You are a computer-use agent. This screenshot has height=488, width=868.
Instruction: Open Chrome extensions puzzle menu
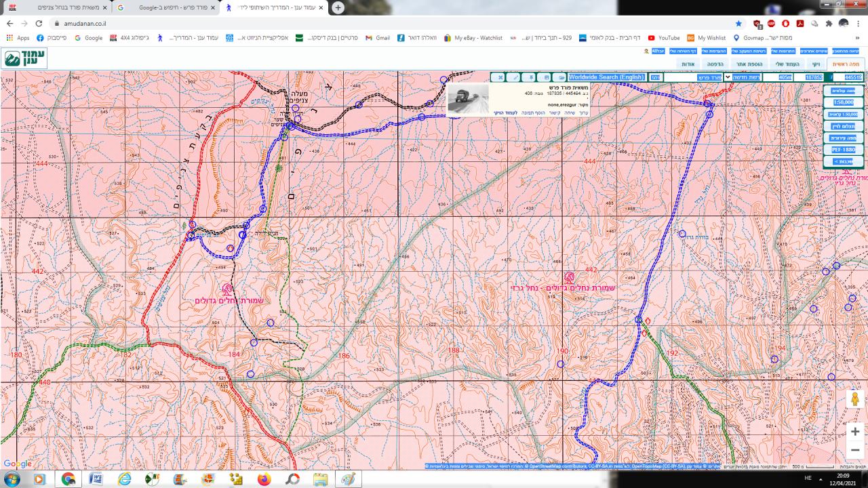pyautogui.click(x=828, y=23)
